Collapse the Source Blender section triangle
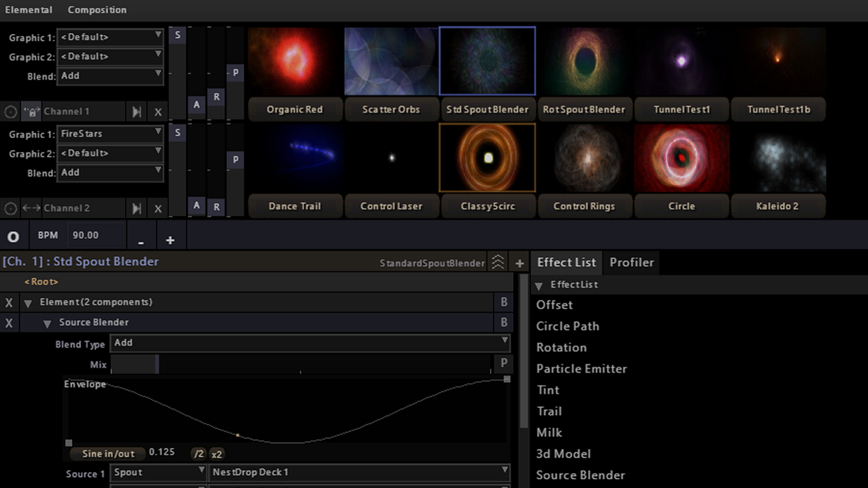The image size is (868, 488). (x=47, y=323)
